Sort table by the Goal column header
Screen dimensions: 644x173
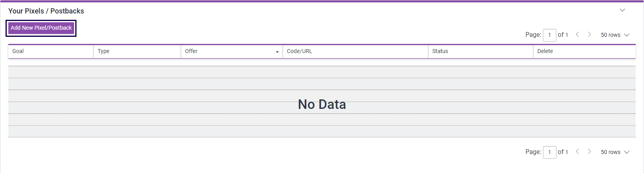pos(18,51)
